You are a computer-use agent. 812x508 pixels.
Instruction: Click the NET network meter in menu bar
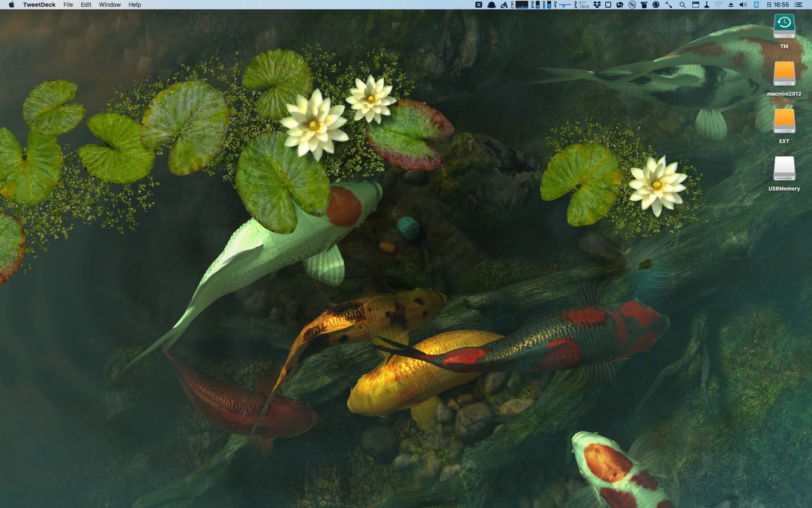563,4
